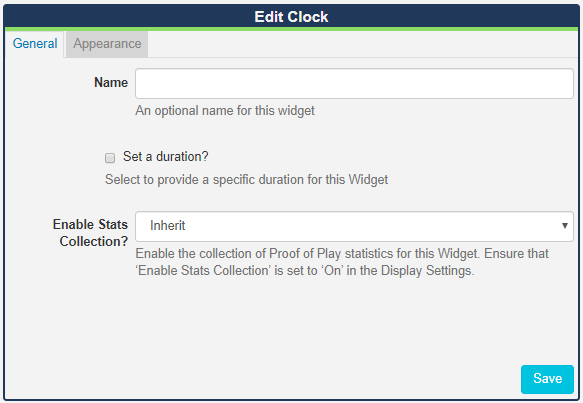Click the Edit Clock title bar

292,17
